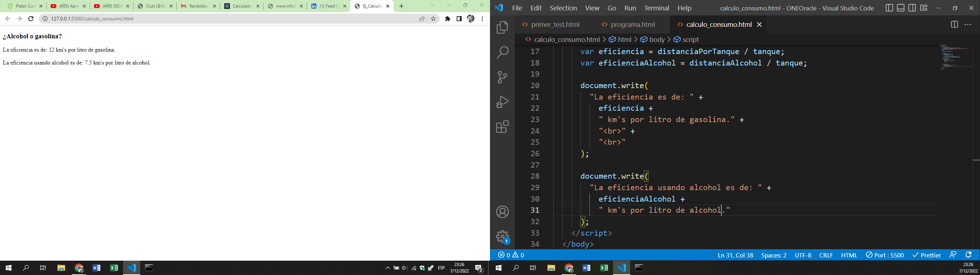Toggle the primary side bar layout icon
The width and height of the screenshot is (980, 275).
pos(889,8)
